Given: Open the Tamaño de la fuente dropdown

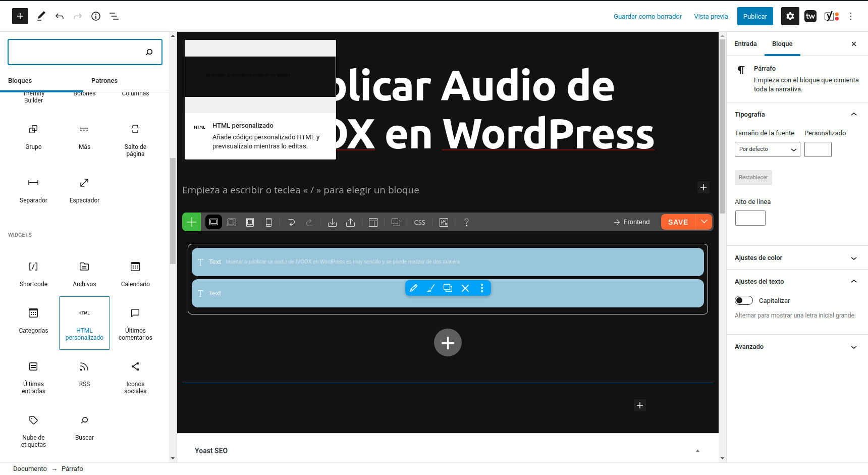Looking at the screenshot, I should click(x=767, y=149).
